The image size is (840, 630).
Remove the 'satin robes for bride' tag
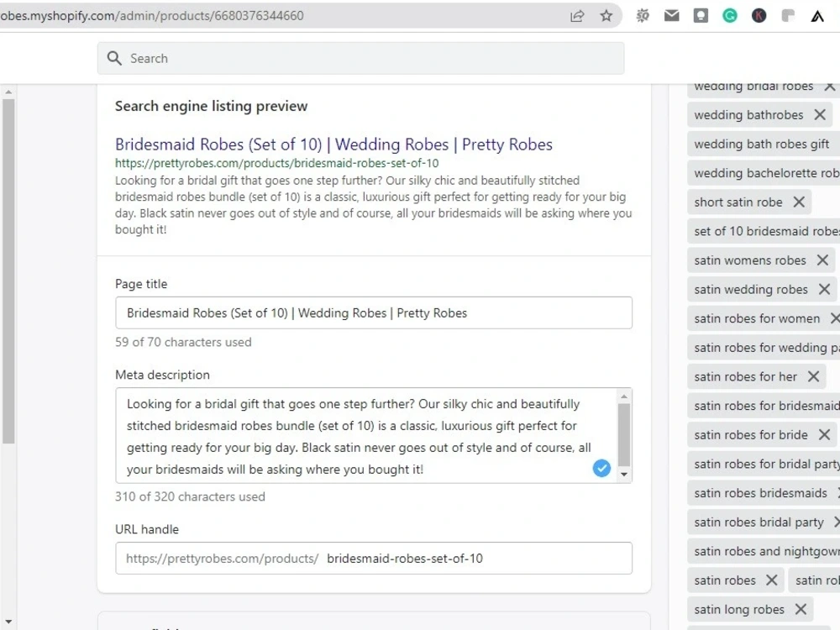tap(824, 434)
